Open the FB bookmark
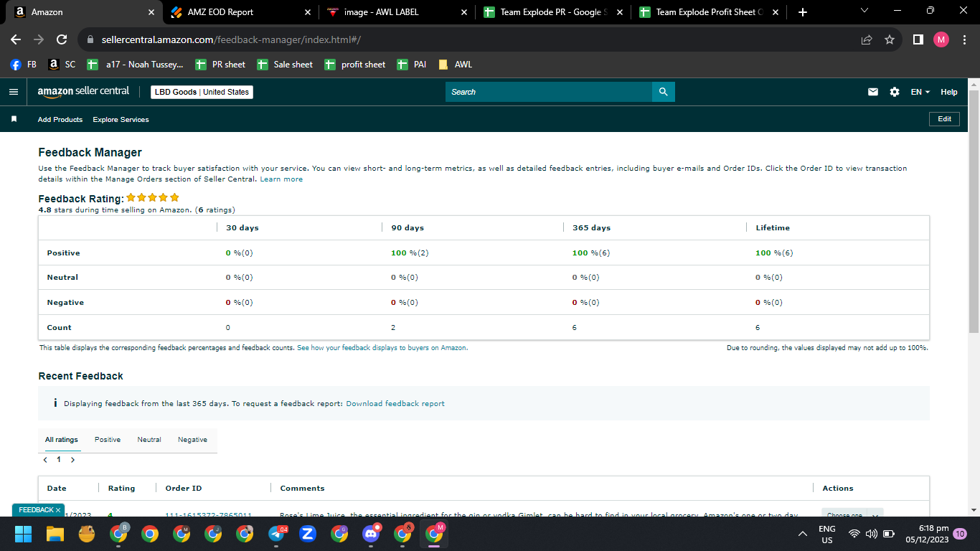The height and width of the screenshot is (551, 980). [24, 65]
